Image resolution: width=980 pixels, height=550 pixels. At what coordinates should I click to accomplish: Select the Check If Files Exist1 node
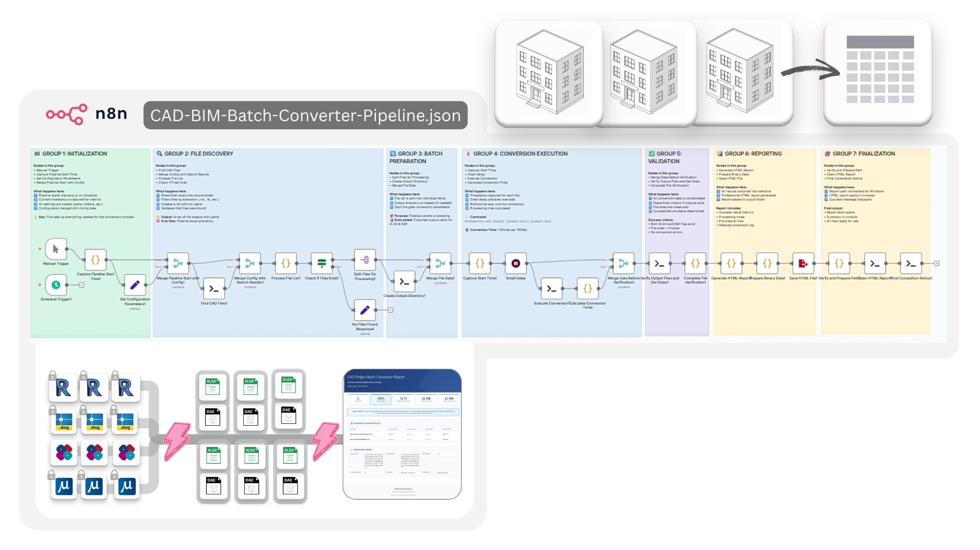coord(322,263)
